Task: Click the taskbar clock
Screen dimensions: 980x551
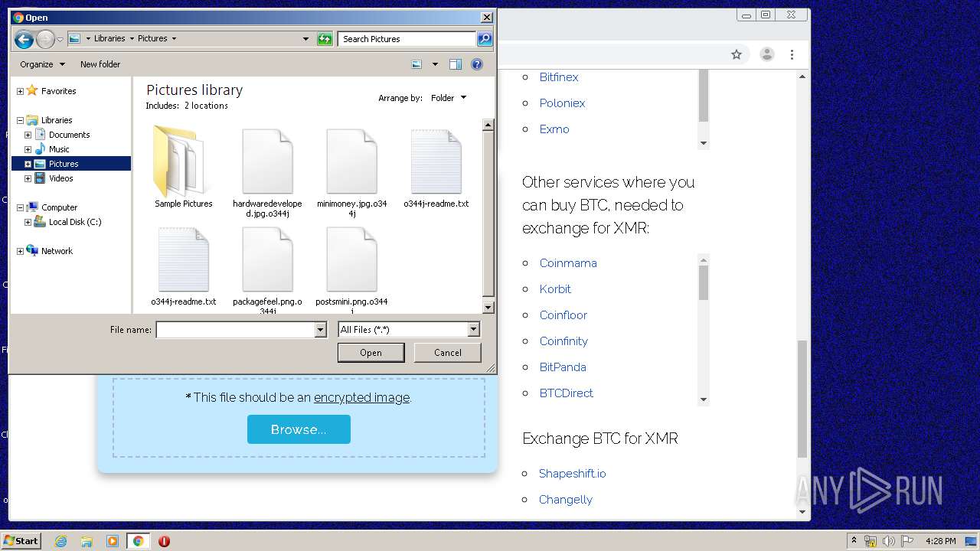Action: 940,541
